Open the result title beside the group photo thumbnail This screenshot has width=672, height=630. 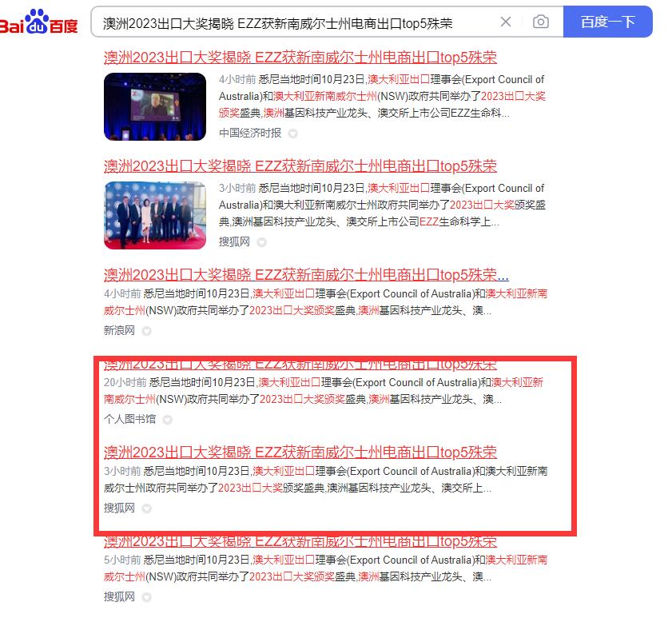(300, 166)
